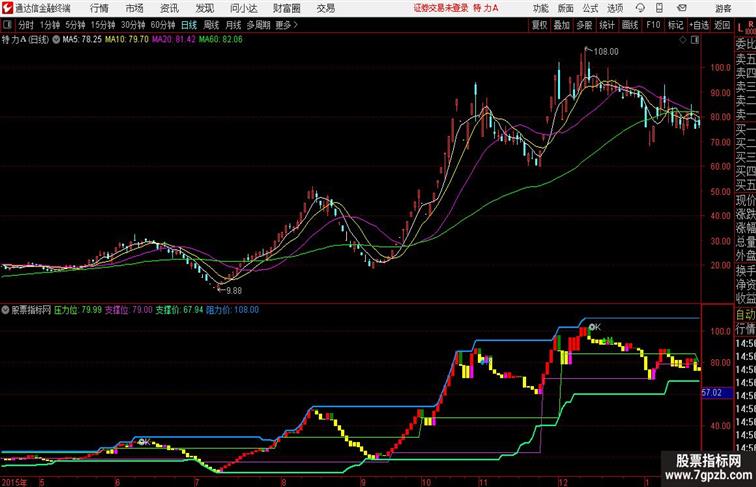Click the 阻力价: 108.00 value

pyautogui.click(x=232, y=310)
